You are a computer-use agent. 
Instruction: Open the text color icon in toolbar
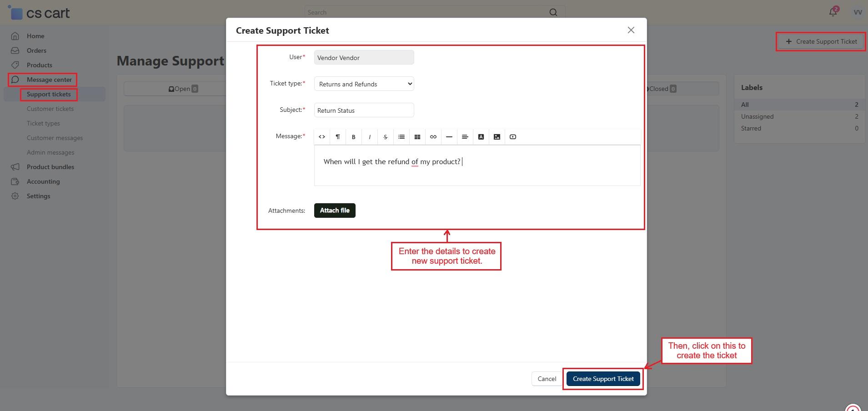[x=481, y=137]
